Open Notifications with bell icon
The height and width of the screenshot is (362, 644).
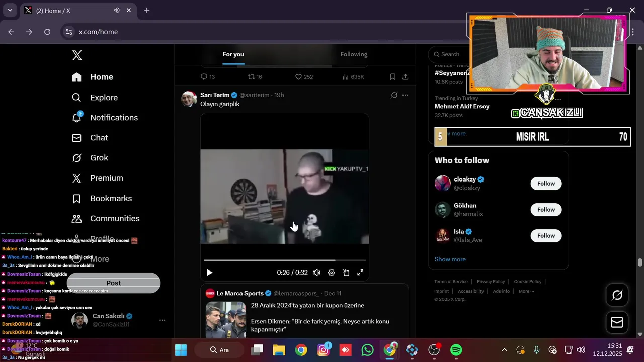[x=105, y=118]
